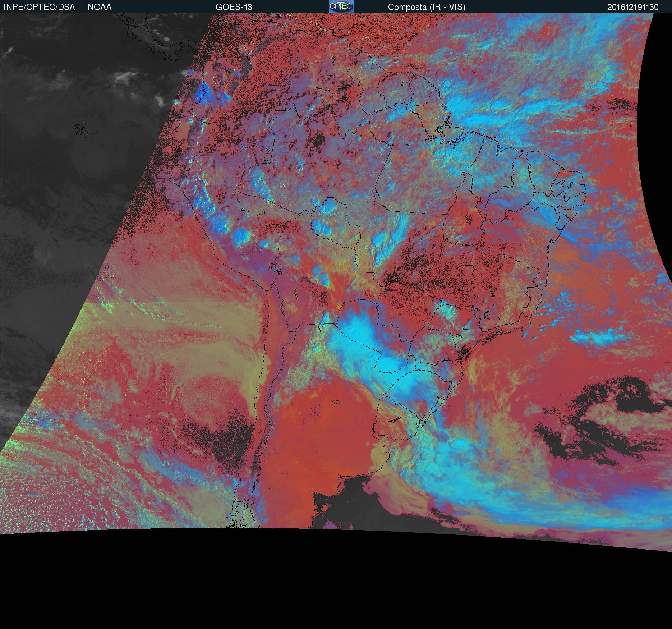
Task: Click the INPE/CPTEC/DSA header text
Action: click(x=39, y=7)
